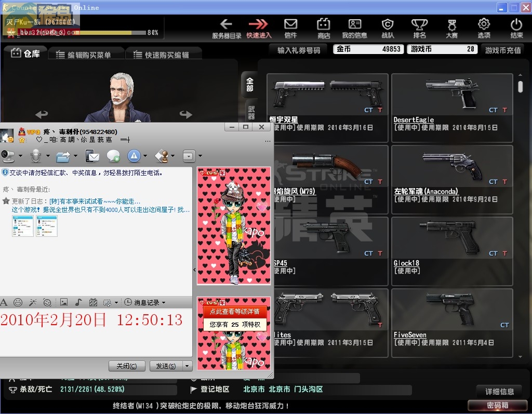Click the close (关闭) chat button
The width and height of the screenshot is (532, 414).
[x=127, y=366]
